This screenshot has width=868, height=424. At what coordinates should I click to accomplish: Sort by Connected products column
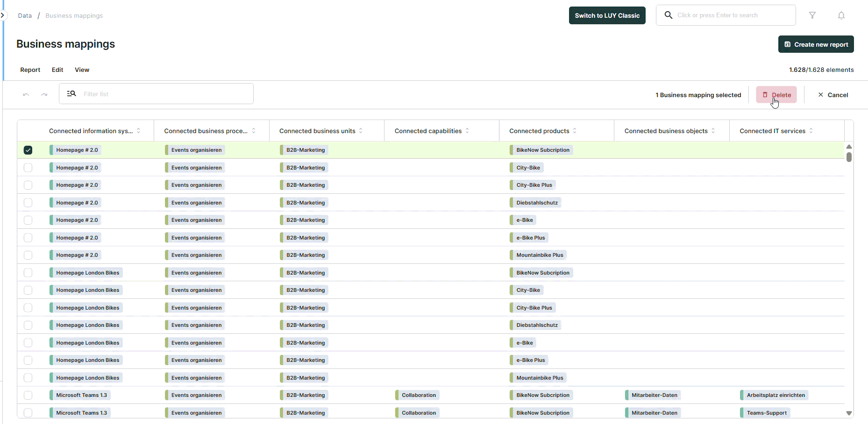click(575, 131)
